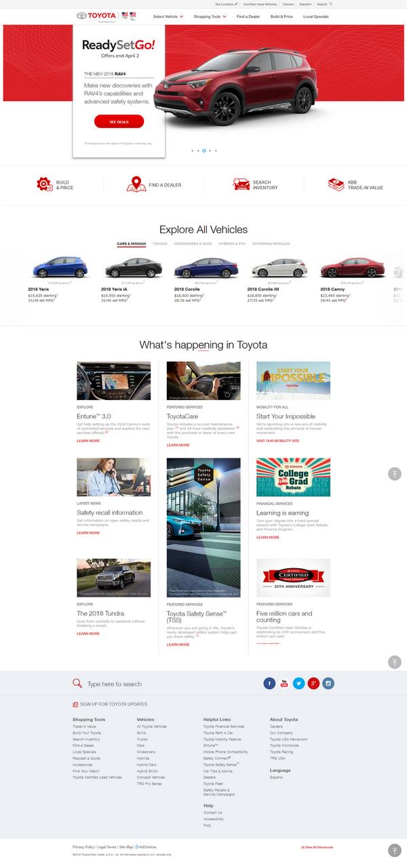Open the Contact Us footer link
The image size is (407, 868).
tap(213, 812)
